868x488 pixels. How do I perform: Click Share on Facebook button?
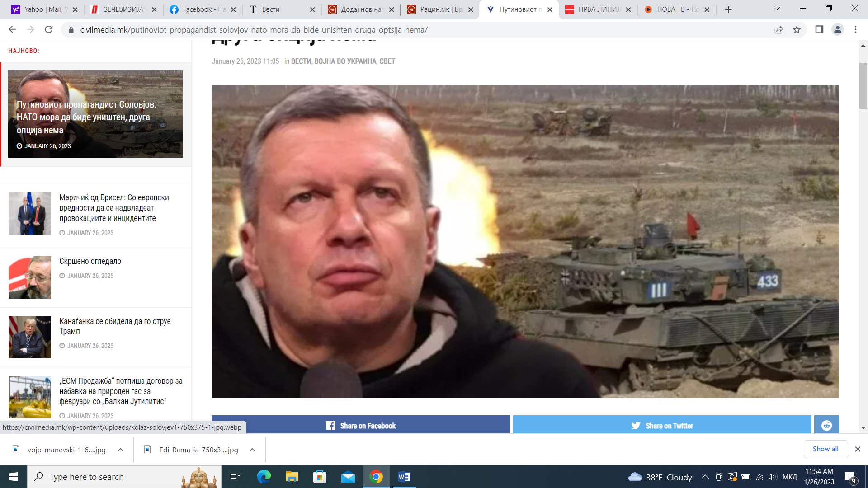[x=360, y=426]
